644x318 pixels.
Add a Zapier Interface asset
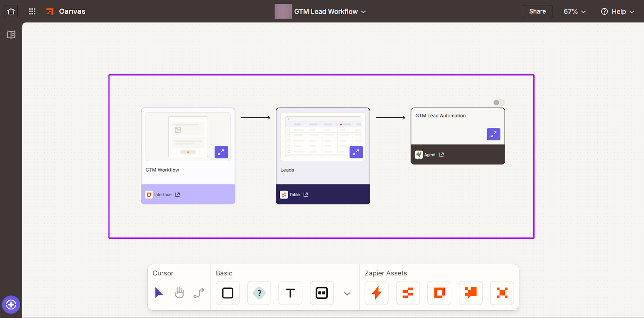[x=439, y=293]
